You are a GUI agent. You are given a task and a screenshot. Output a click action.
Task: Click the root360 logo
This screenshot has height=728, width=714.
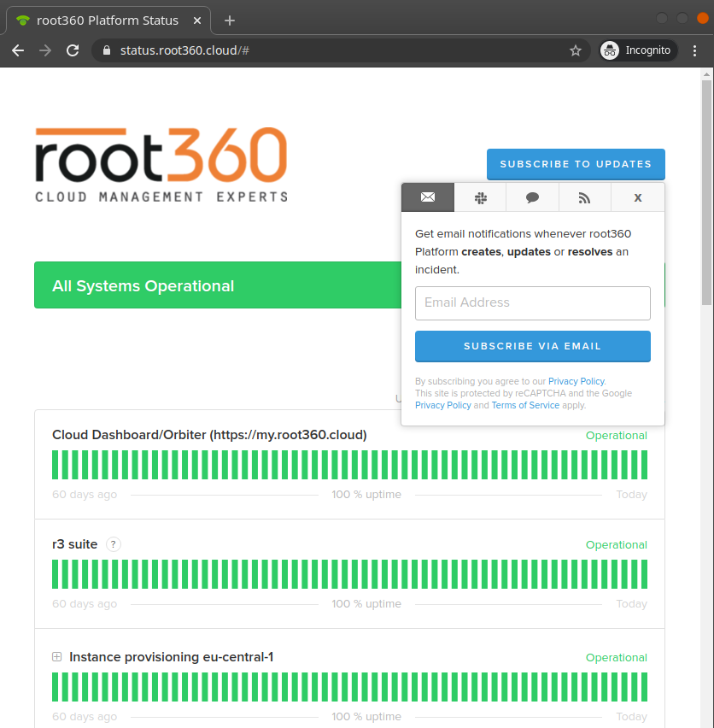[161, 164]
